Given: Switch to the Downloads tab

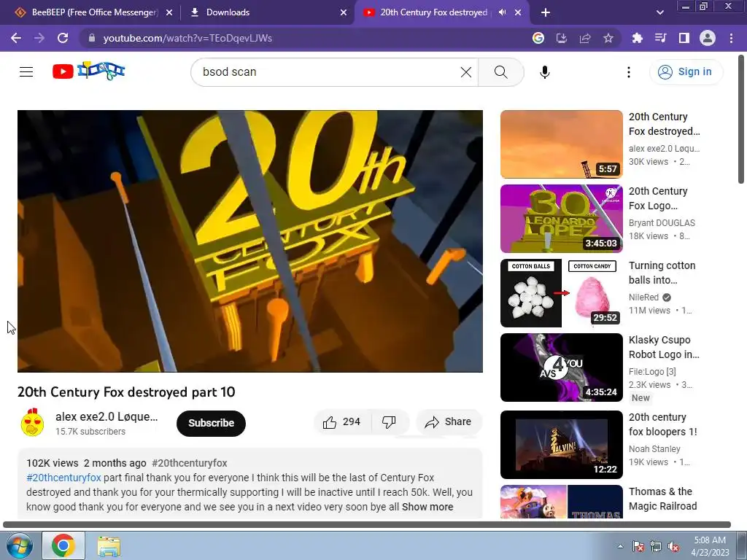Looking at the screenshot, I should coord(268,12).
